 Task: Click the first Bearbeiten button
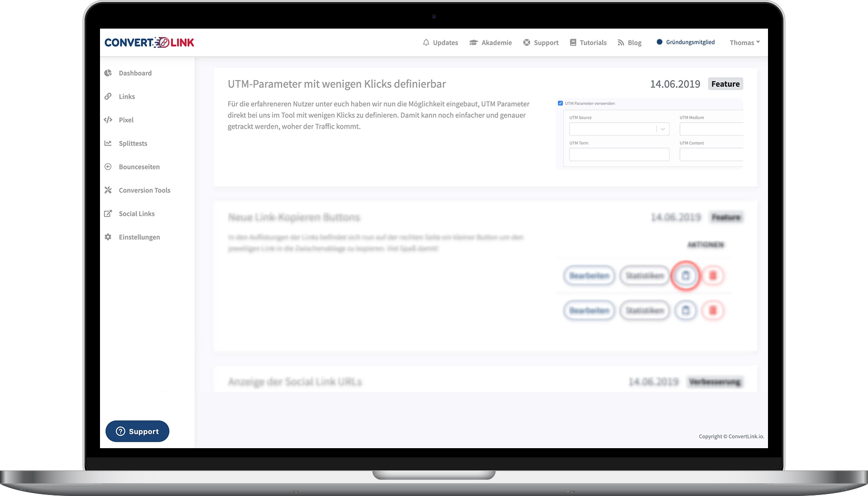pyautogui.click(x=589, y=276)
